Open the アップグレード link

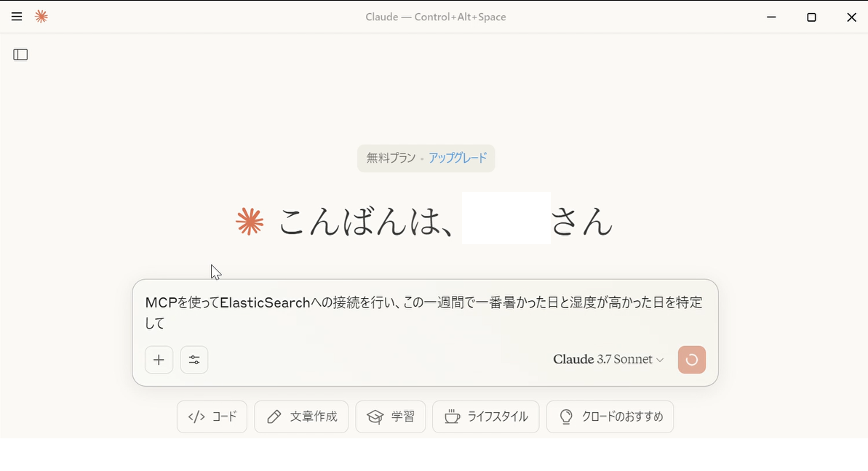pyautogui.click(x=458, y=158)
